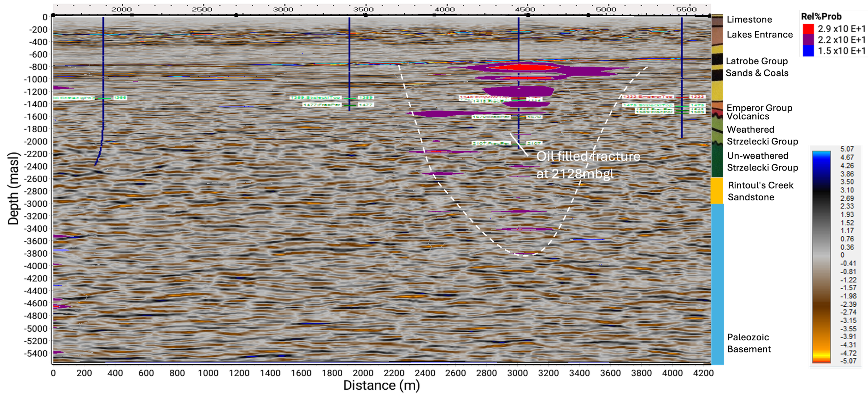Click the yellow-orange stratigraphic column block
Image resolution: width=868 pixels, height=398 pixels.
[x=717, y=190]
